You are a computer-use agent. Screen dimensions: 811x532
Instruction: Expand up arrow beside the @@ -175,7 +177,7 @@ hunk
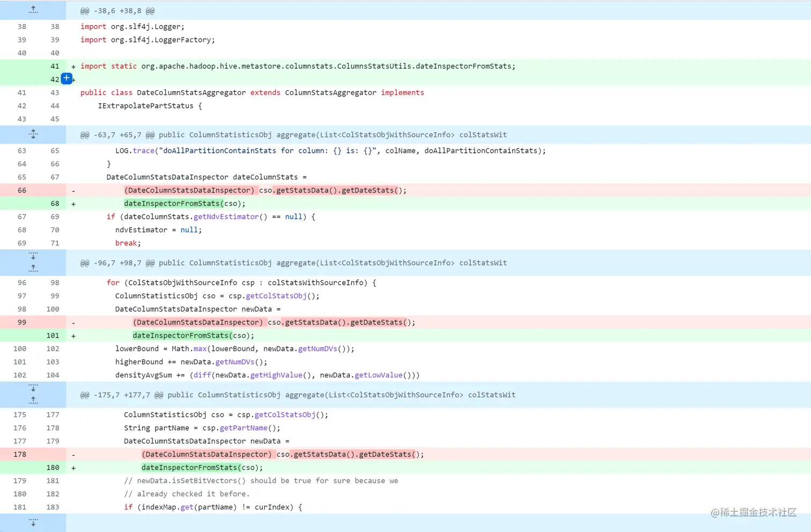(33, 400)
